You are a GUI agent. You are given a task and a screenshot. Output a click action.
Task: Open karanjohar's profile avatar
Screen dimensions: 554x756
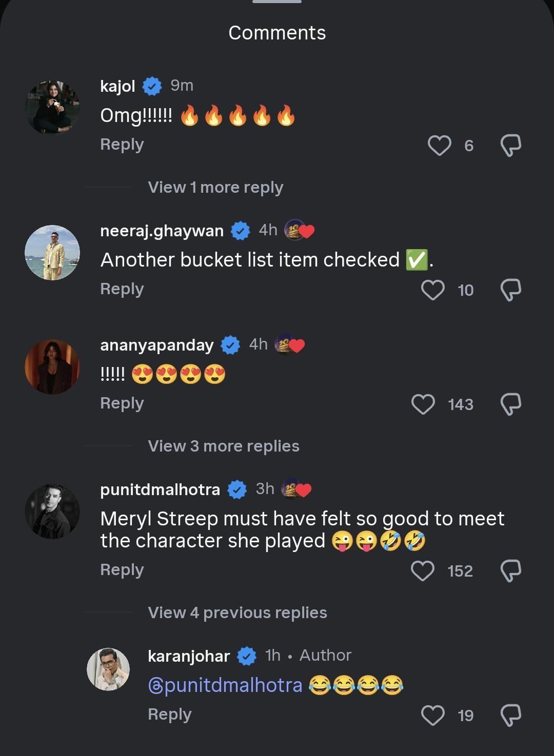(x=108, y=669)
